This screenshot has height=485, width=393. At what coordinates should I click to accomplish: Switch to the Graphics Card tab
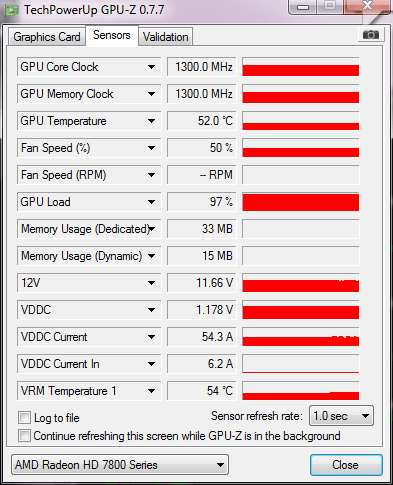coord(47,37)
